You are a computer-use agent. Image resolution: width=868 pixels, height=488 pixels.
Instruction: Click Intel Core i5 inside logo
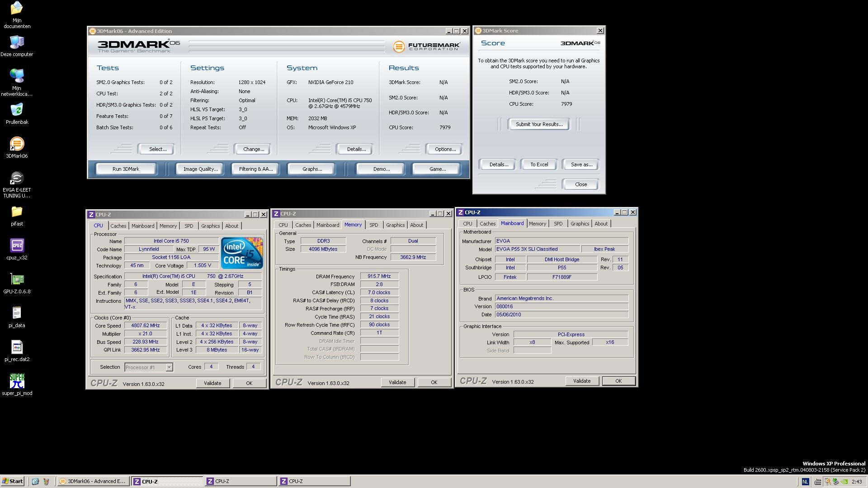pos(242,253)
